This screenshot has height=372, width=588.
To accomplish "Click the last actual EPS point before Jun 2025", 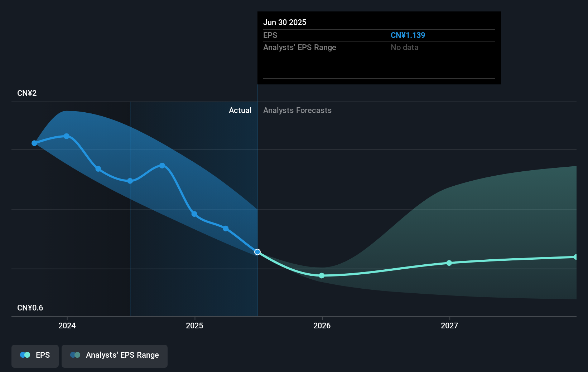I will pyautogui.click(x=226, y=229).
